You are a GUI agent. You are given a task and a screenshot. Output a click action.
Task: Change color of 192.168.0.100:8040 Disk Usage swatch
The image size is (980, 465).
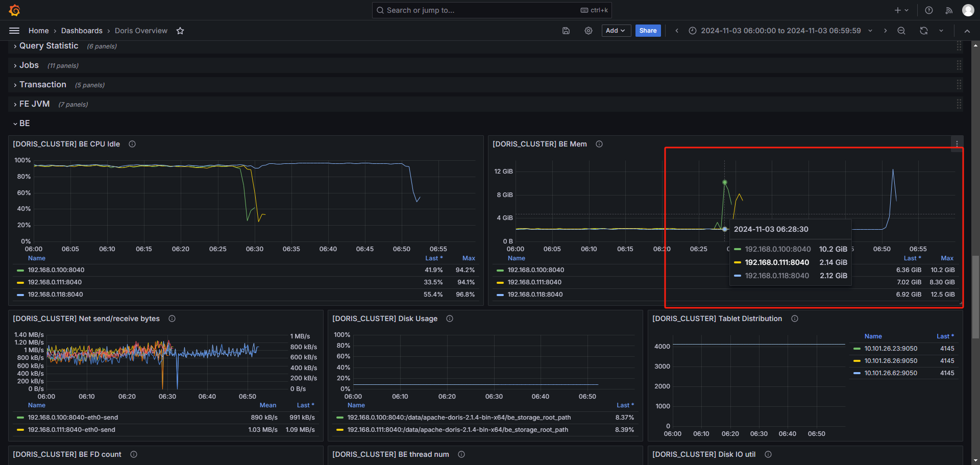coord(340,418)
